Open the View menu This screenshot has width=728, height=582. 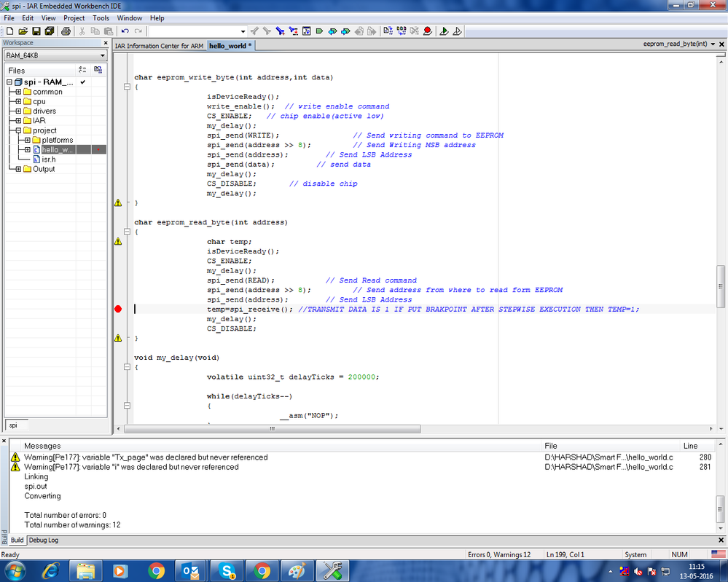click(48, 18)
